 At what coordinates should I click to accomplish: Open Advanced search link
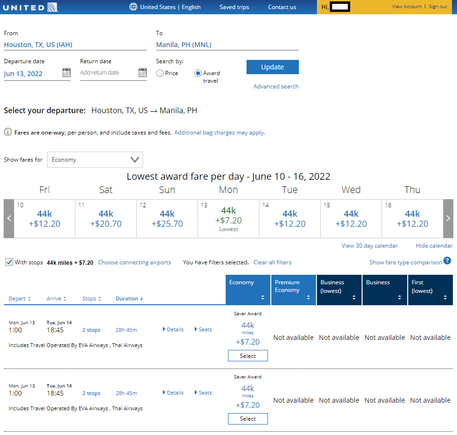coord(276,86)
